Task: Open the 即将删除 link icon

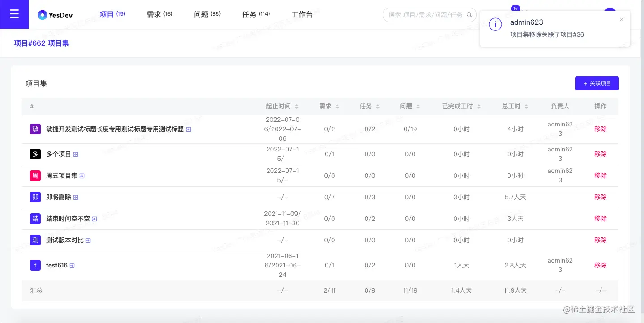Action: (x=76, y=198)
